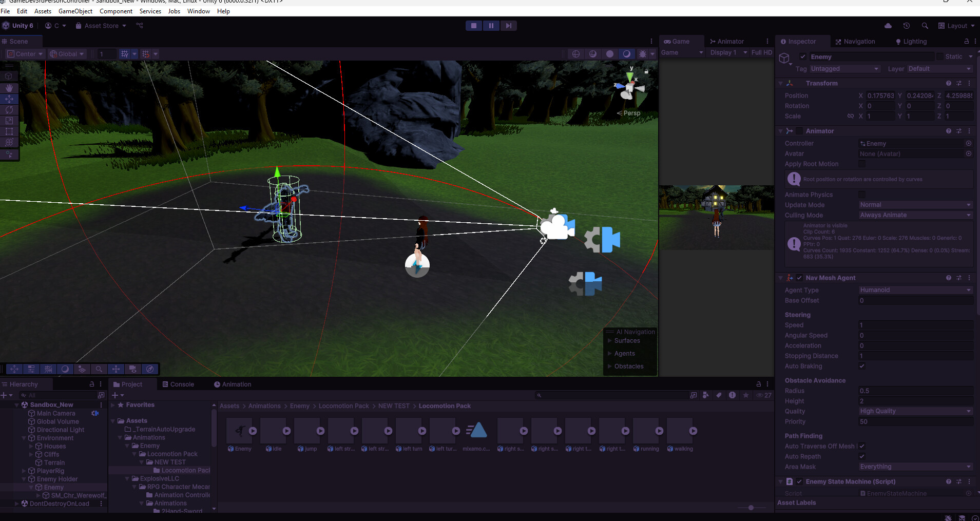
Task: Open the Update Mode dropdown set to Normal
Action: tap(915, 204)
